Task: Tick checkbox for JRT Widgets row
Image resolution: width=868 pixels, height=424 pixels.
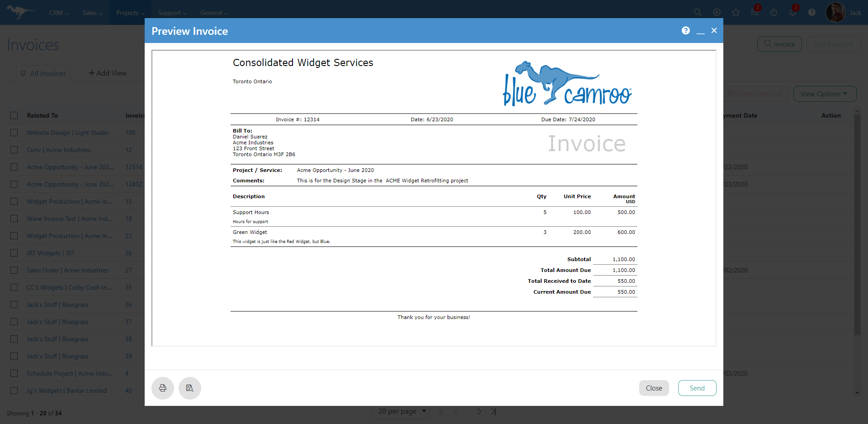Action: 14,253
